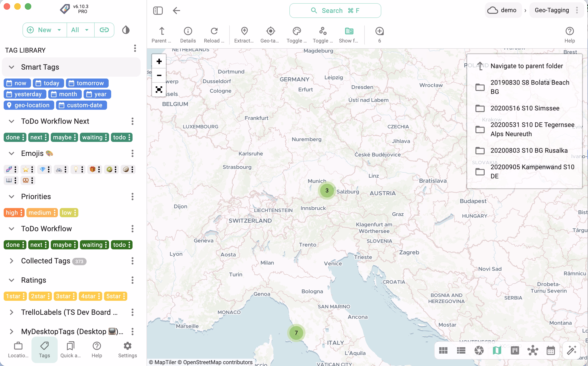Click the plus-circle icon labeled 6

(x=379, y=35)
